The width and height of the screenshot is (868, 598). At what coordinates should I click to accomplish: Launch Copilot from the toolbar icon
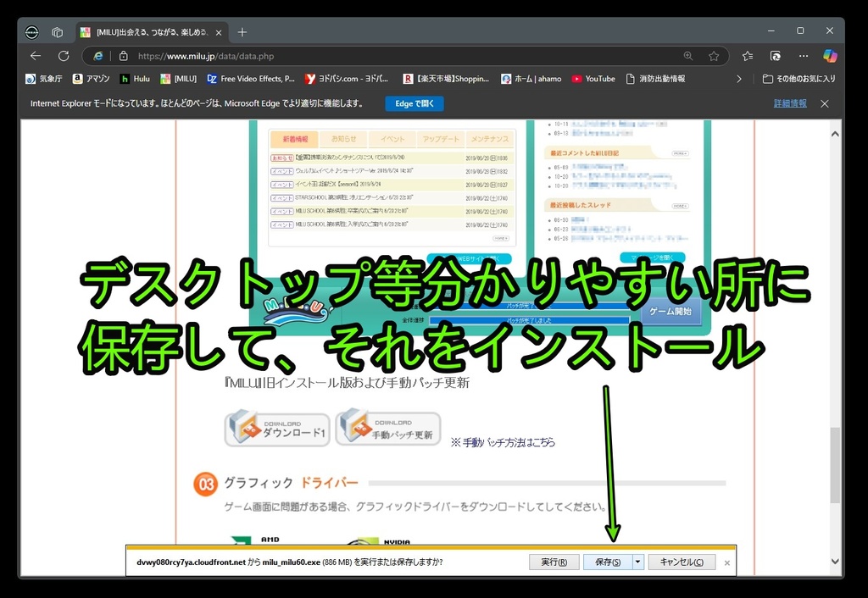pos(830,56)
